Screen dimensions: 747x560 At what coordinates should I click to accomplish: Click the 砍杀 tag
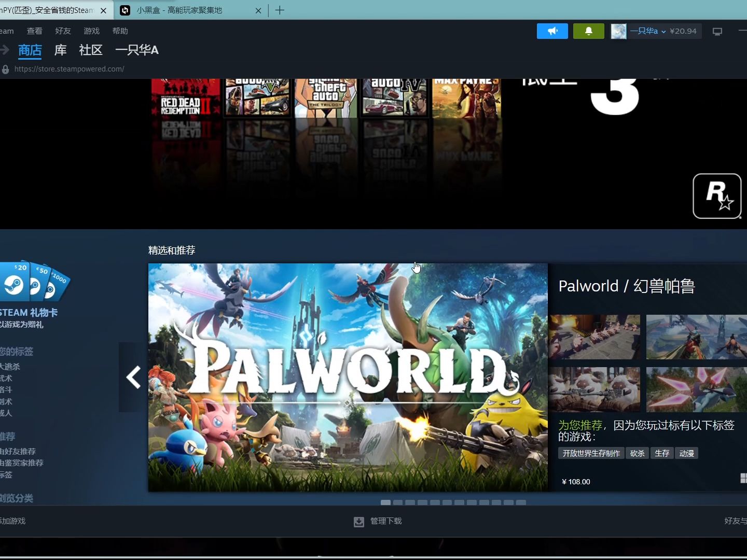point(637,453)
